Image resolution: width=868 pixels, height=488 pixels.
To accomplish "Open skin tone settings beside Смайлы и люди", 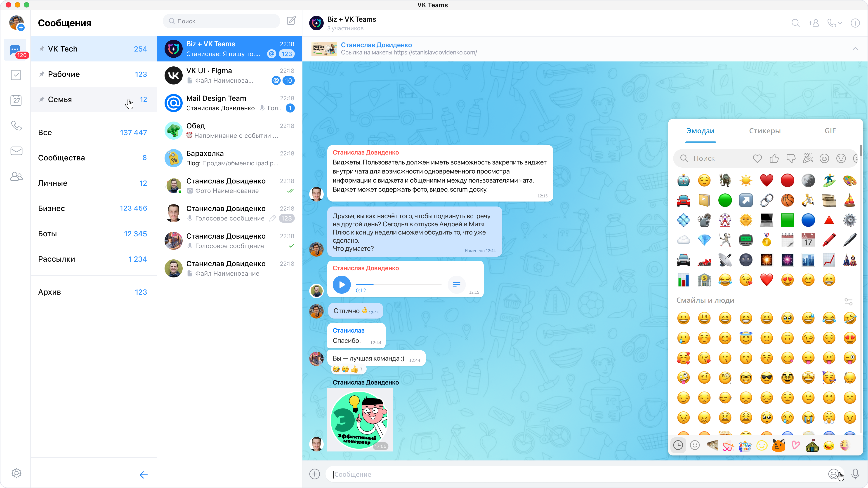I will coord(849,301).
